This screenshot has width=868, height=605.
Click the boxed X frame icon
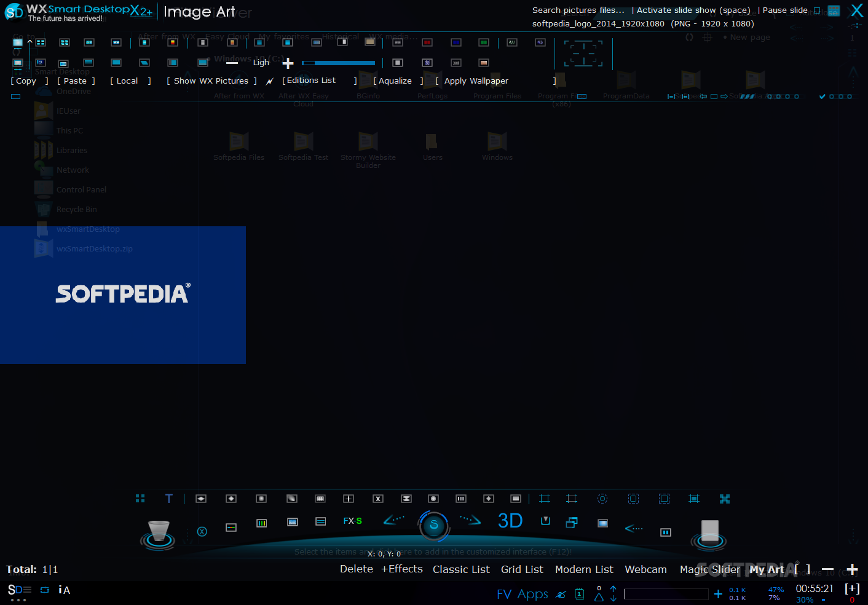tap(378, 499)
